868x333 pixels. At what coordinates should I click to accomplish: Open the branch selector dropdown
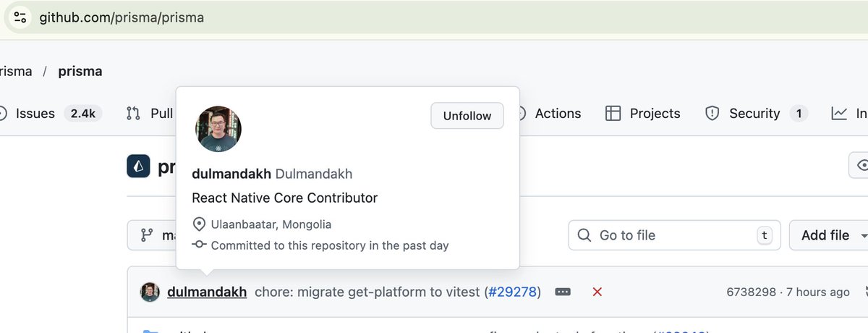tap(152, 235)
